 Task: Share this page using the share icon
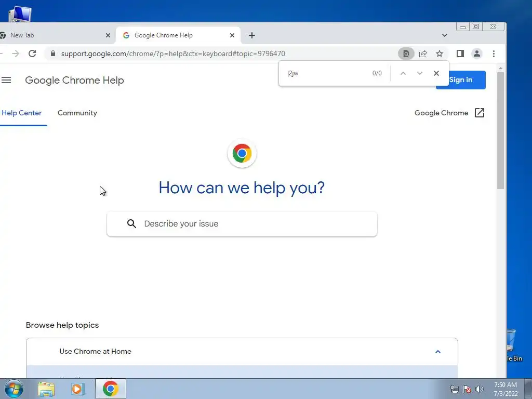tap(423, 54)
